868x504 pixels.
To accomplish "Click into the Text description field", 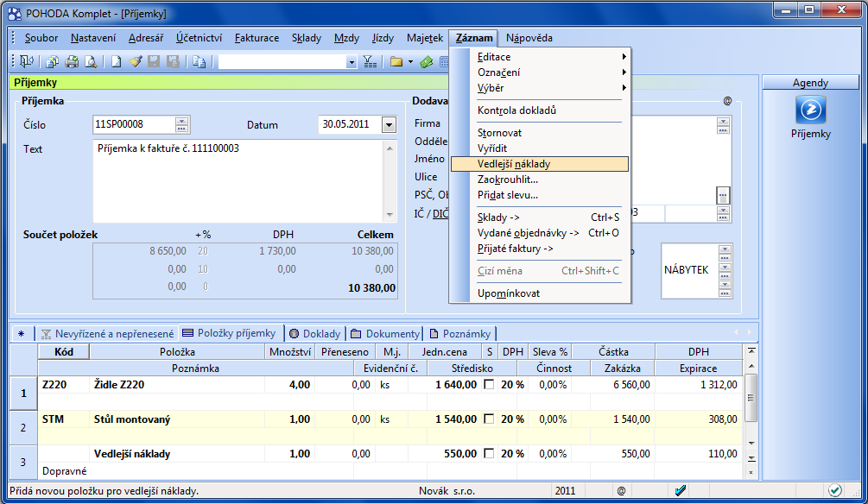I will coord(238,181).
